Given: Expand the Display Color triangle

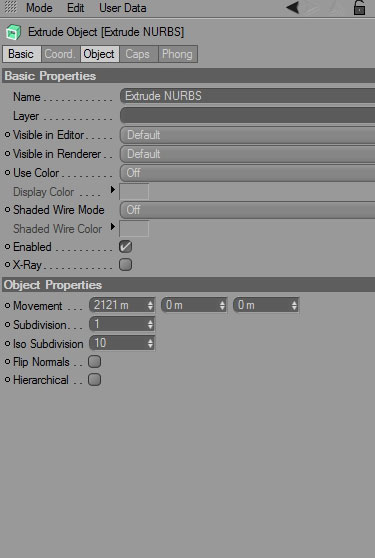Looking at the screenshot, I should (113, 190).
